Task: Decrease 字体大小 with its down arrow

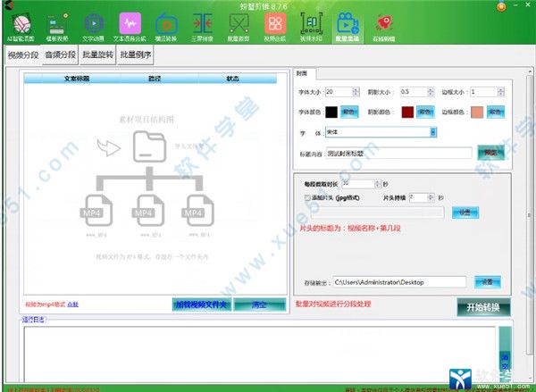Action: click(x=356, y=94)
